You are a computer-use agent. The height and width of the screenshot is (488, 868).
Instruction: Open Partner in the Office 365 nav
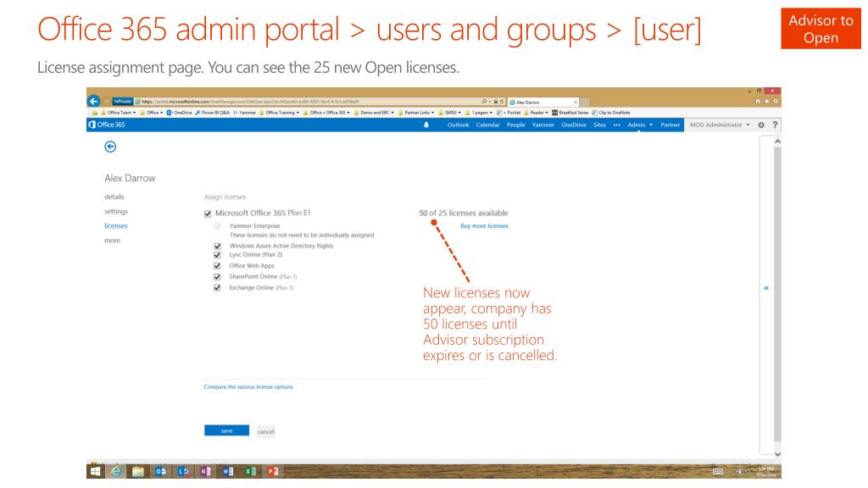tap(670, 125)
